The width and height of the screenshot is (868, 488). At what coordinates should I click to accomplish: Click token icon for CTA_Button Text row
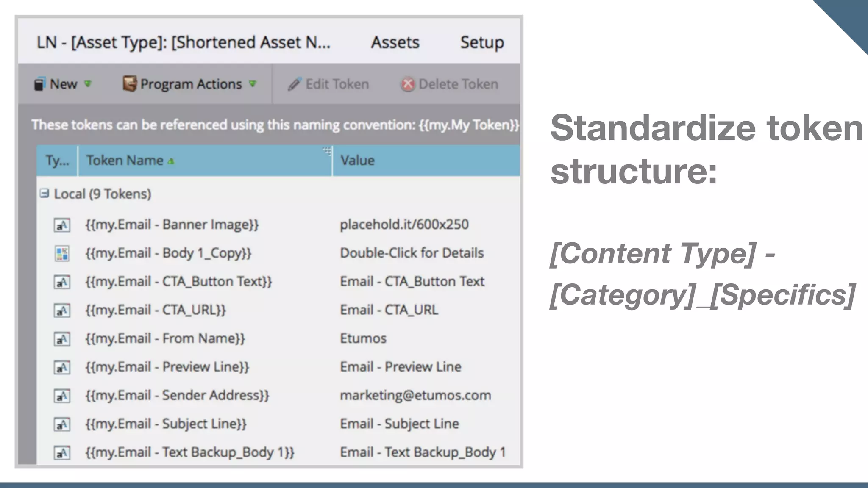point(62,282)
